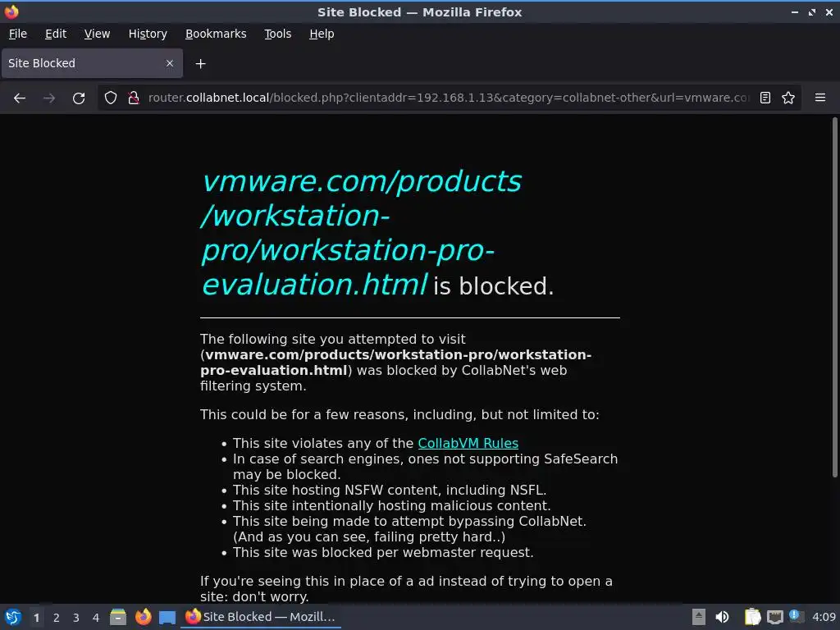Image resolution: width=840 pixels, height=630 pixels.
Task: Open the Tools menu
Action: (x=277, y=34)
